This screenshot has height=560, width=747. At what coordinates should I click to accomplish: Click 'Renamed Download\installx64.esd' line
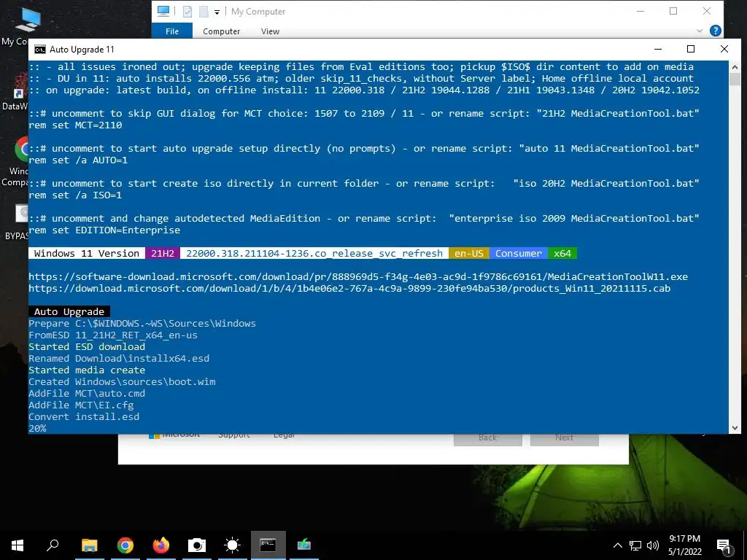coord(119,358)
